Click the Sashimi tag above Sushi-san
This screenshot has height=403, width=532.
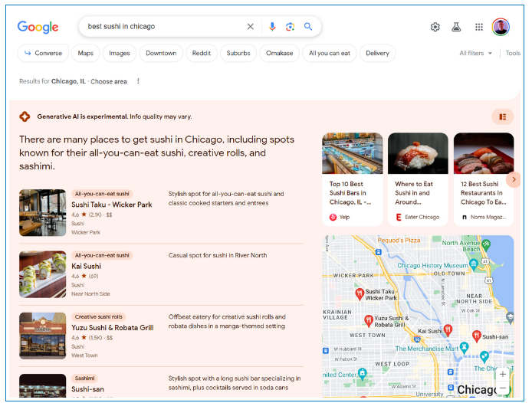(x=85, y=378)
